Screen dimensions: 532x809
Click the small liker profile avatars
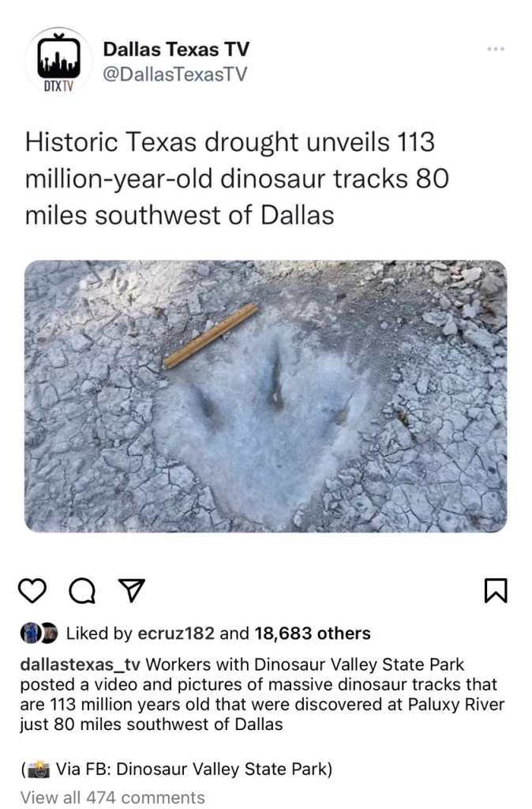click(39, 633)
